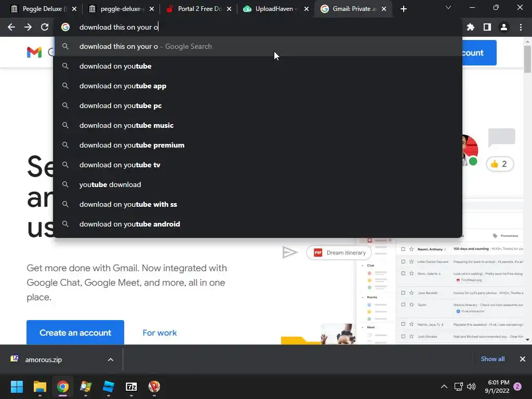532x399 pixels.
Task: Open the Extensions puzzle icon
Action: [x=471, y=27]
